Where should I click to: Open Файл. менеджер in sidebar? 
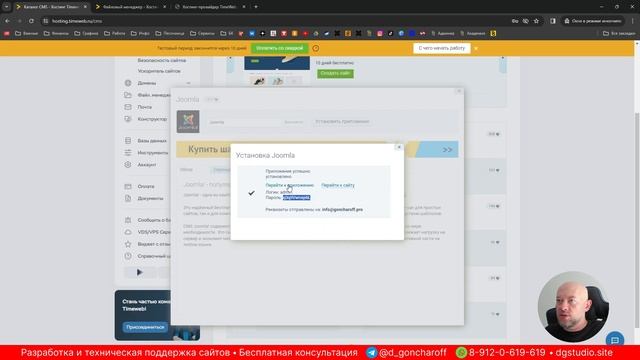pyautogui.click(x=154, y=95)
